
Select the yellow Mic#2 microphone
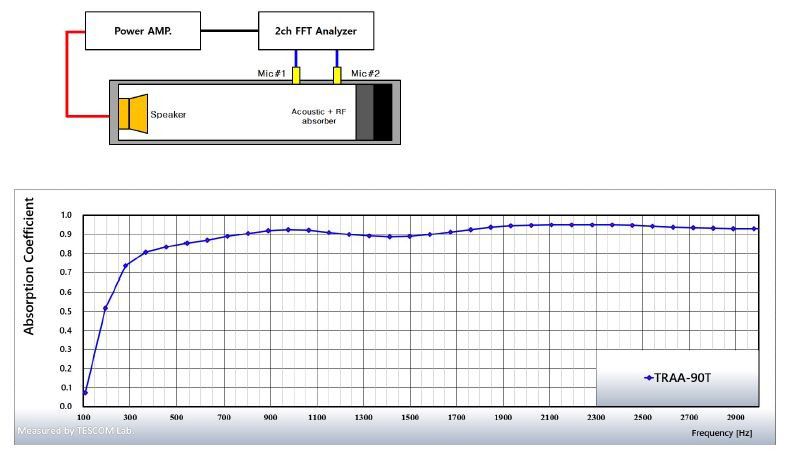click(339, 75)
